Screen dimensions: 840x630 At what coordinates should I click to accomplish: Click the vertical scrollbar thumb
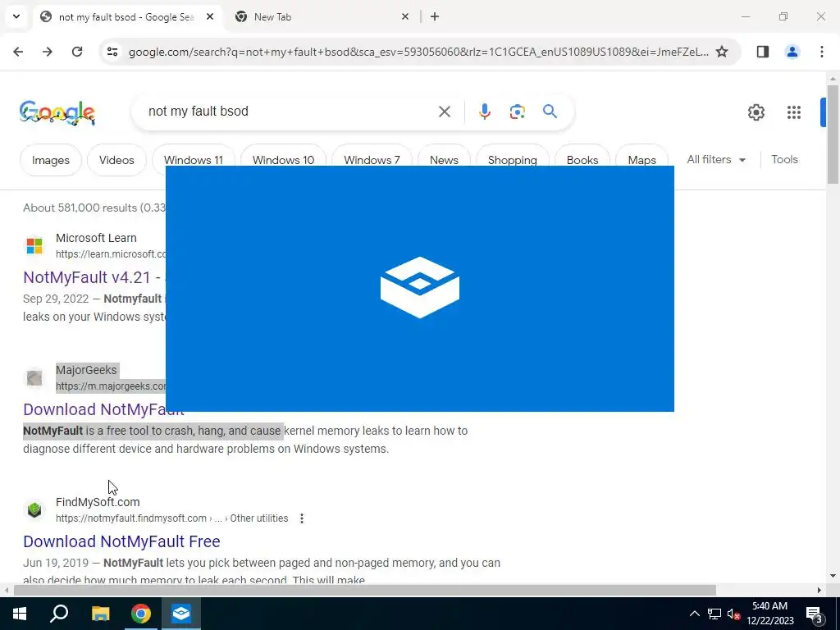(833, 135)
